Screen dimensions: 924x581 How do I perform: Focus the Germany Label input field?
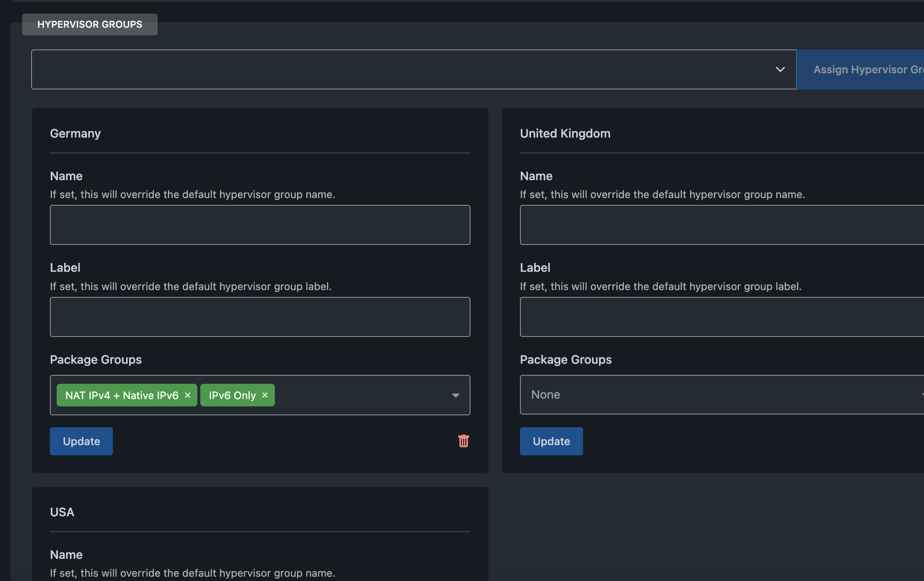click(x=260, y=317)
